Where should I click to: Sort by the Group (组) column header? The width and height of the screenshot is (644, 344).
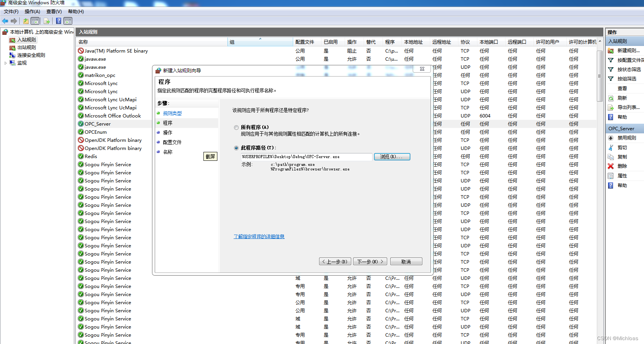pyautogui.click(x=260, y=42)
